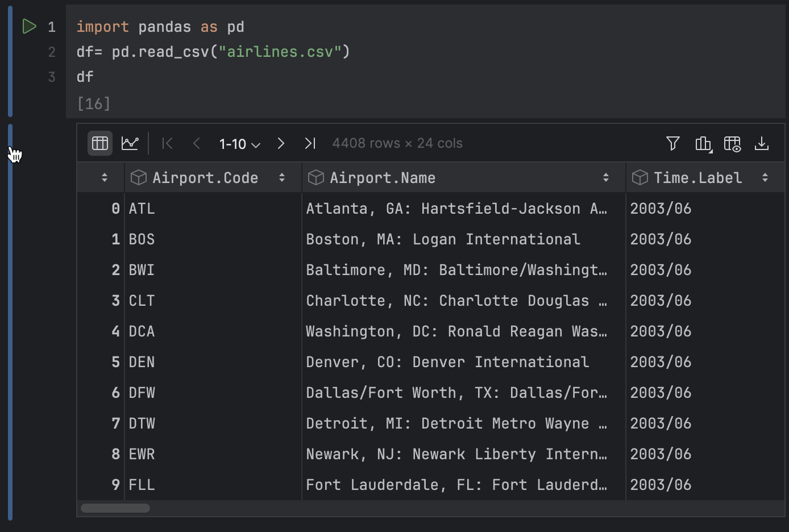Open the 1-10 page range dropdown
The height and width of the screenshot is (532, 789).
pyautogui.click(x=239, y=144)
